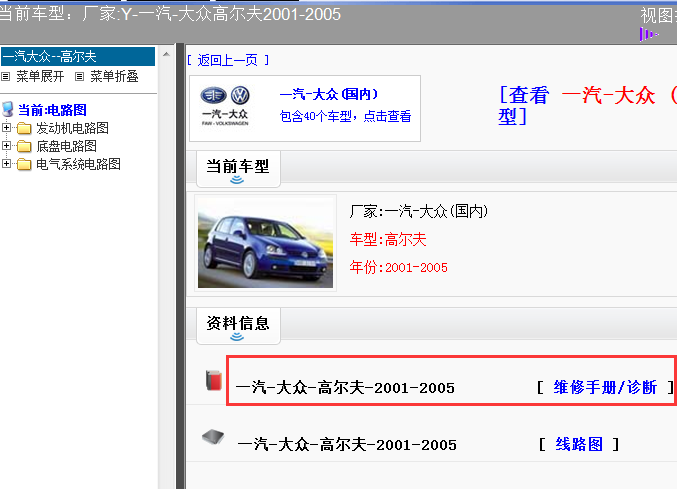
Task: Expand the 底盘电路图 tree node
Action: (6, 145)
